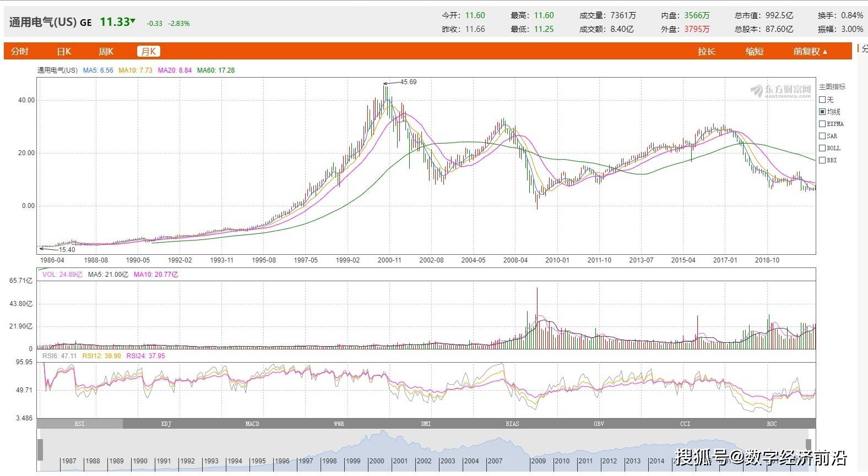Click the VOL: 24.89亿 volume label
868x476 pixels.
coord(62,275)
